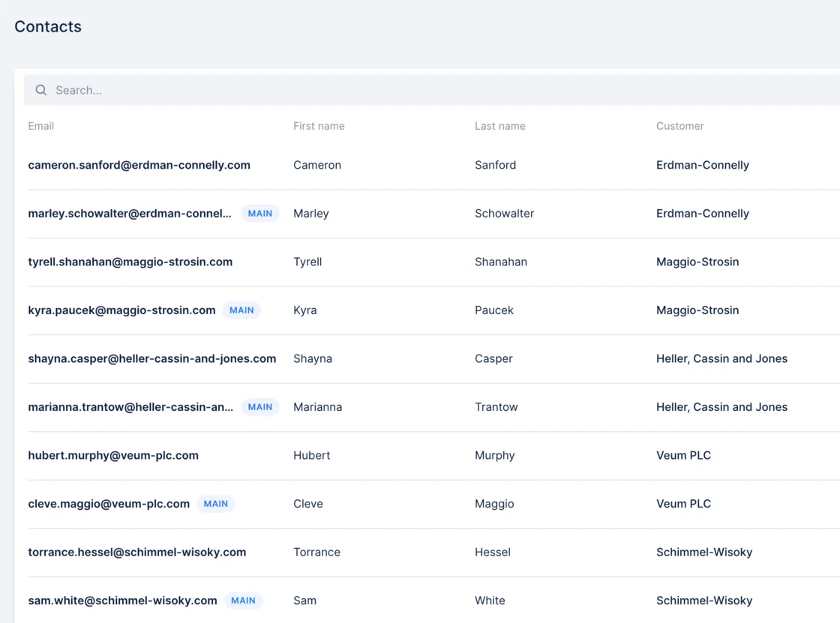Image resolution: width=840 pixels, height=623 pixels.
Task: Select last name cell 'Schowalter'
Action: click(504, 213)
